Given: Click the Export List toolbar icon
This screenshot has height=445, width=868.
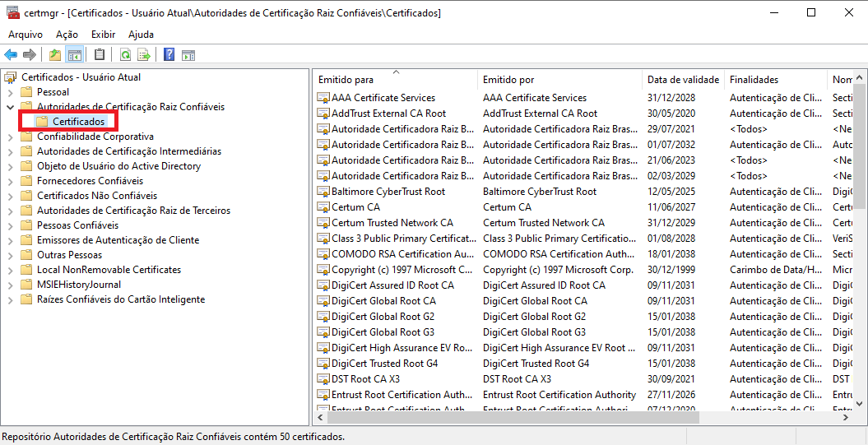Looking at the screenshot, I should [x=144, y=55].
